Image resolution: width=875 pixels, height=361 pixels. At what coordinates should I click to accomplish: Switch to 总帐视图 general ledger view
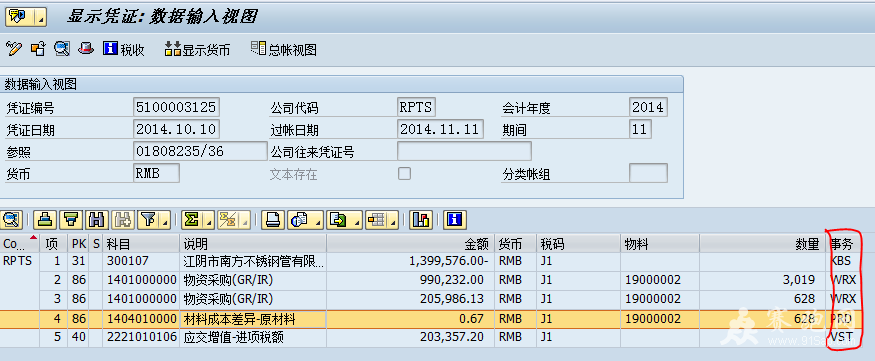(283, 49)
